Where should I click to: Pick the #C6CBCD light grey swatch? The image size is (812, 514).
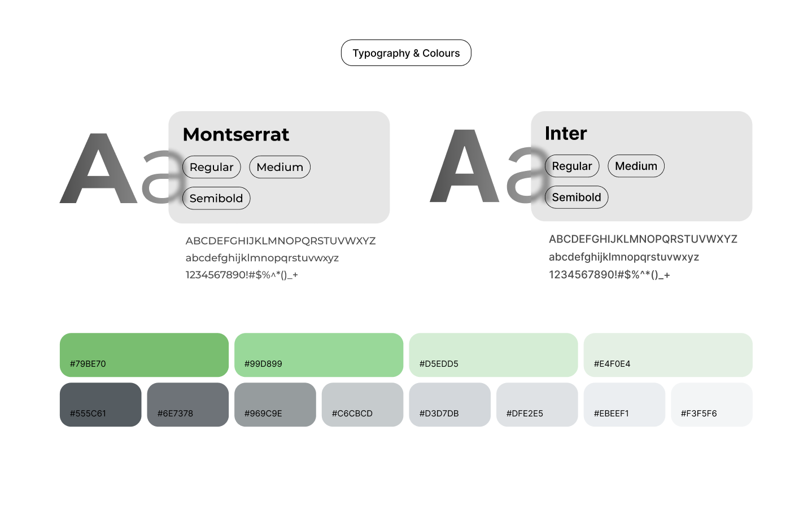pyautogui.click(x=362, y=404)
